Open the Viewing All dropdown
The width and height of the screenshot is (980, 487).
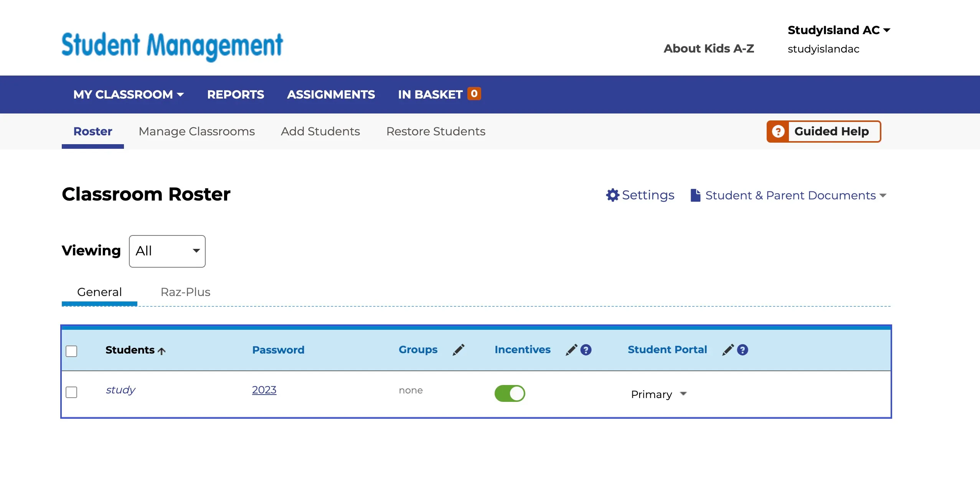[167, 251]
